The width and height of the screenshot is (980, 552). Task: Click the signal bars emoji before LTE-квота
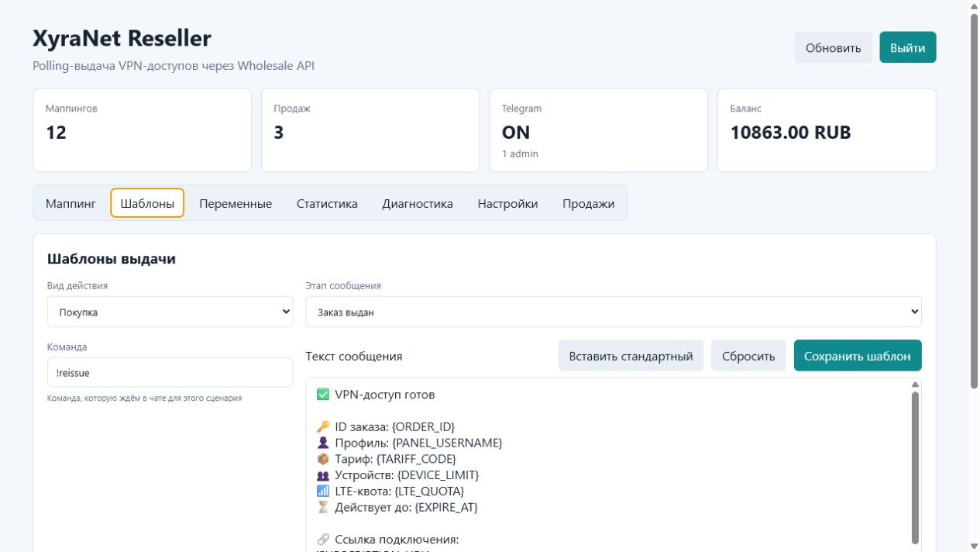click(323, 492)
